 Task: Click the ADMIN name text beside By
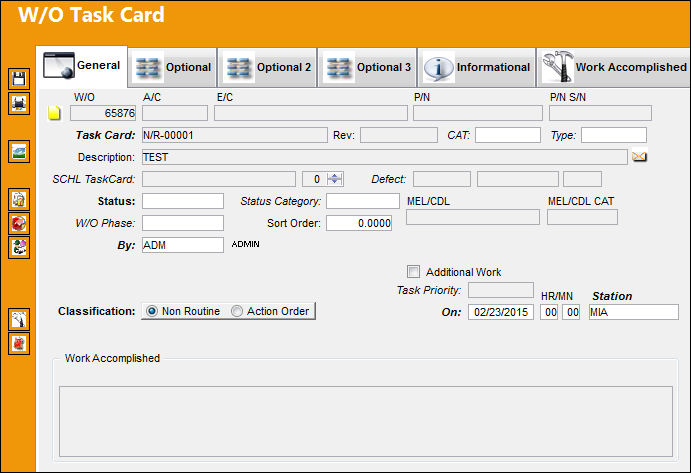tap(245, 244)
